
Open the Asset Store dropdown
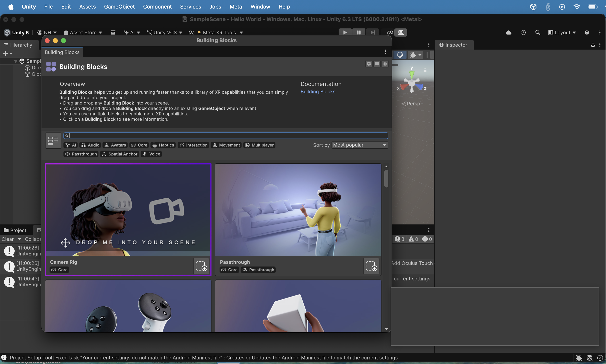pyautogui.click(x=83, y=33)
